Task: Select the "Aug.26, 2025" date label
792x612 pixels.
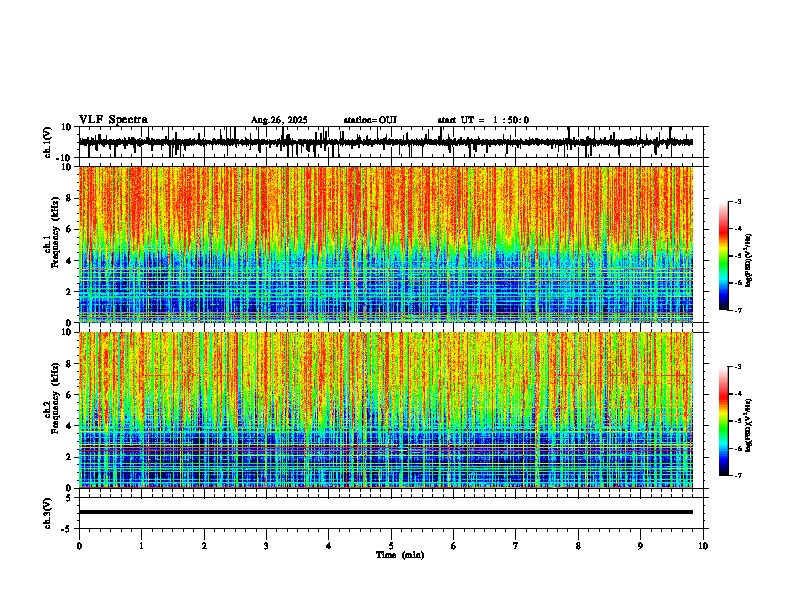Action: pyautogui.click(x=279, y=120)
